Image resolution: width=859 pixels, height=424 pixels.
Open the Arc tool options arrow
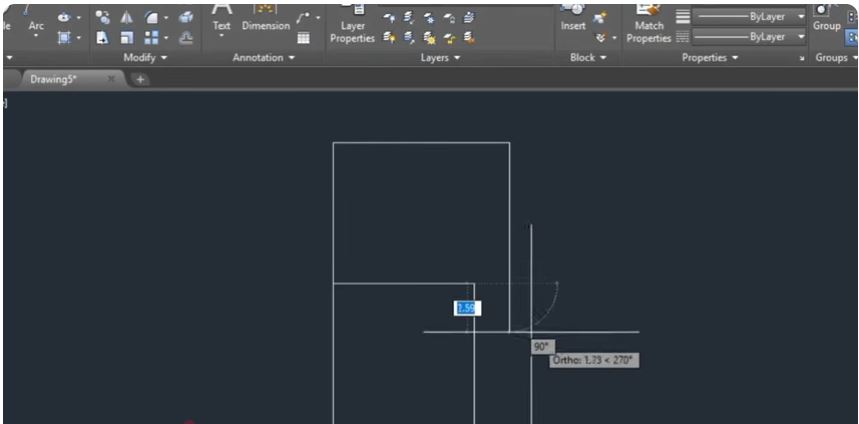pyautogui.click(x=36, y=36)
